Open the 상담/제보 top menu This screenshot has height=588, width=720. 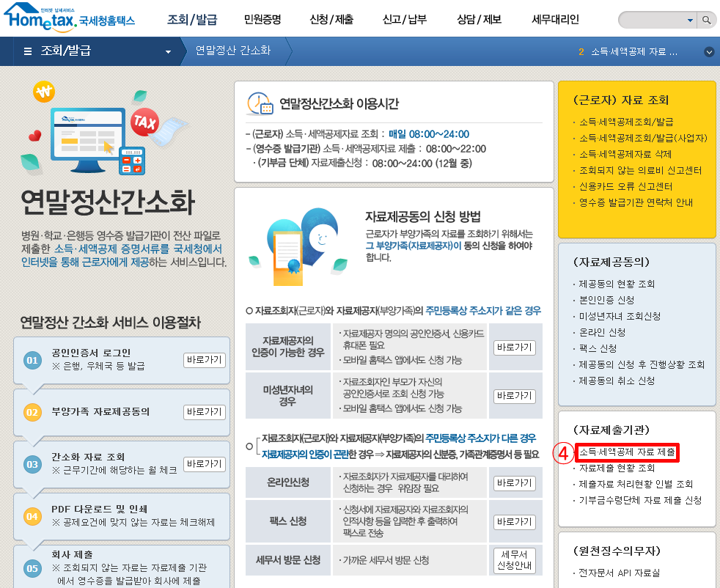[479, 20]
